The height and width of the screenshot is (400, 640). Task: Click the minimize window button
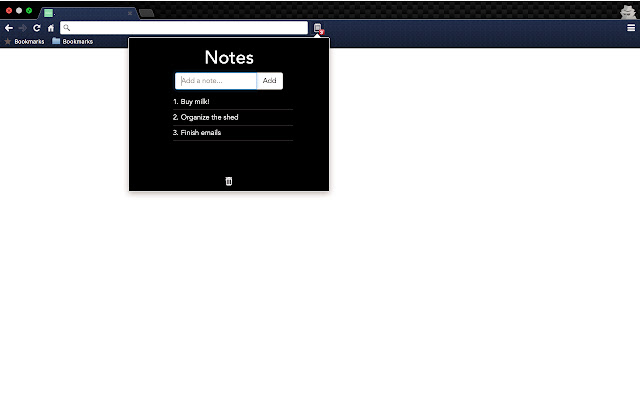(x=19, y=11)
